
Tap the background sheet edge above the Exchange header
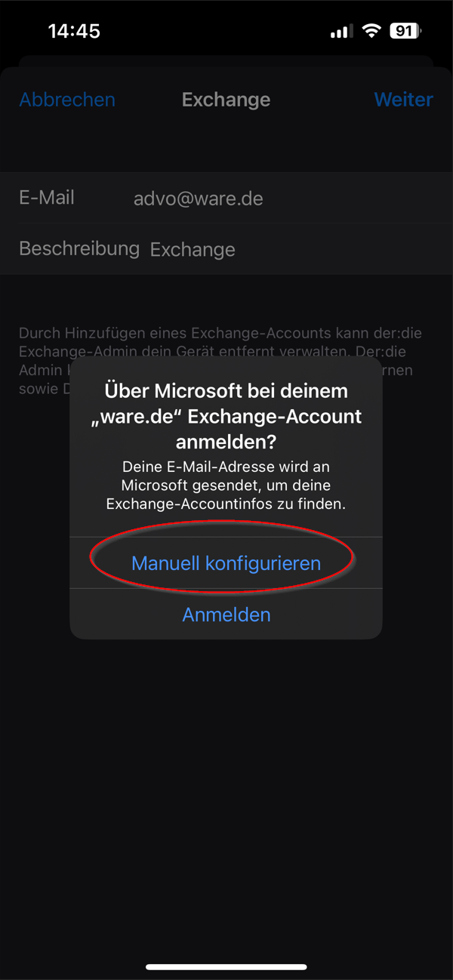tap(226, 61)
